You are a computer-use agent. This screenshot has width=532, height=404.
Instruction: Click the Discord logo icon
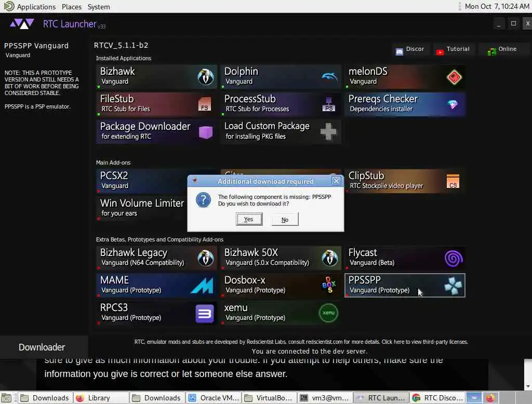(x=400, y=51)
